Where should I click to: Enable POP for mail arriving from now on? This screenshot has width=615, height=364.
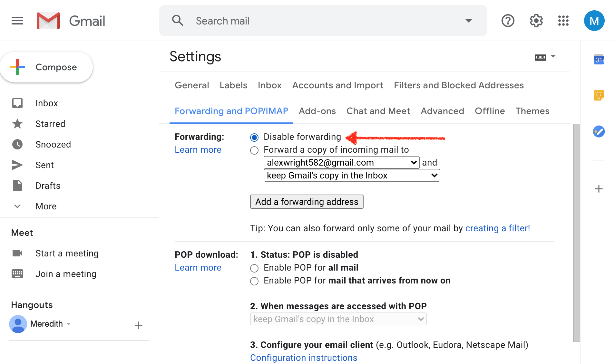[x=254, y=281]
